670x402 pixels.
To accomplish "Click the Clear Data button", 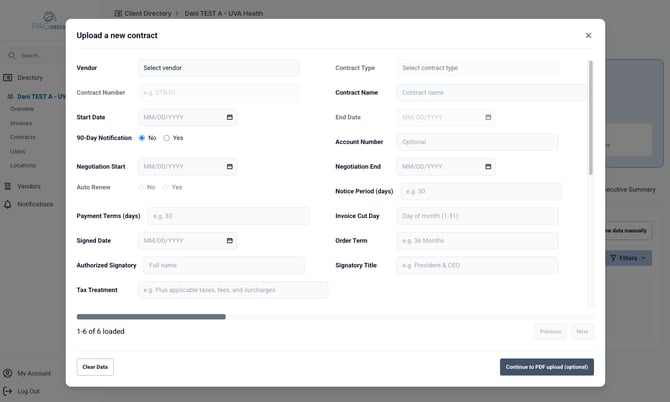I will pos(95,367).
